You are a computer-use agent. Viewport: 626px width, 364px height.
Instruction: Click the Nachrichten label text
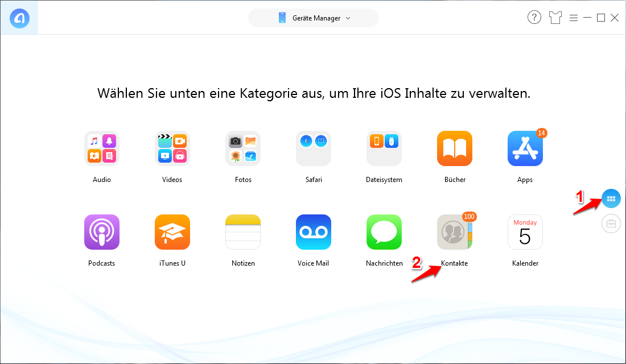pos(384,263)
